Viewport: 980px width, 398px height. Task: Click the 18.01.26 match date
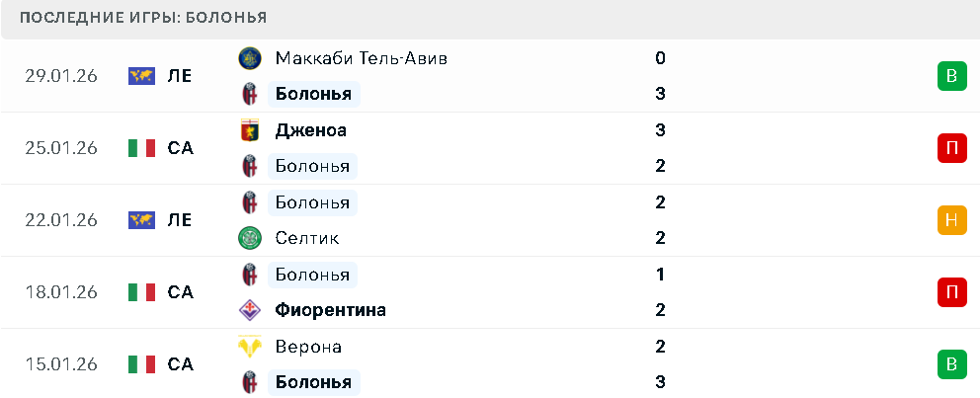(x=61, y=292)
